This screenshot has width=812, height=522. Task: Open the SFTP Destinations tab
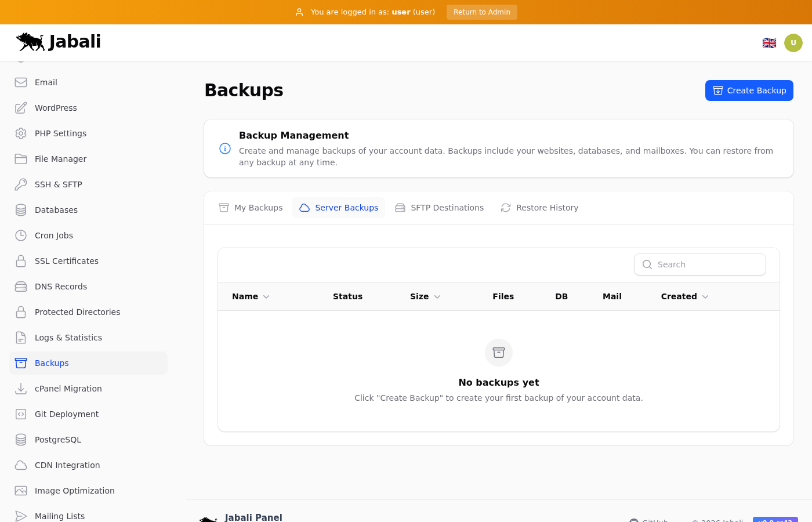tap(439, 208)
